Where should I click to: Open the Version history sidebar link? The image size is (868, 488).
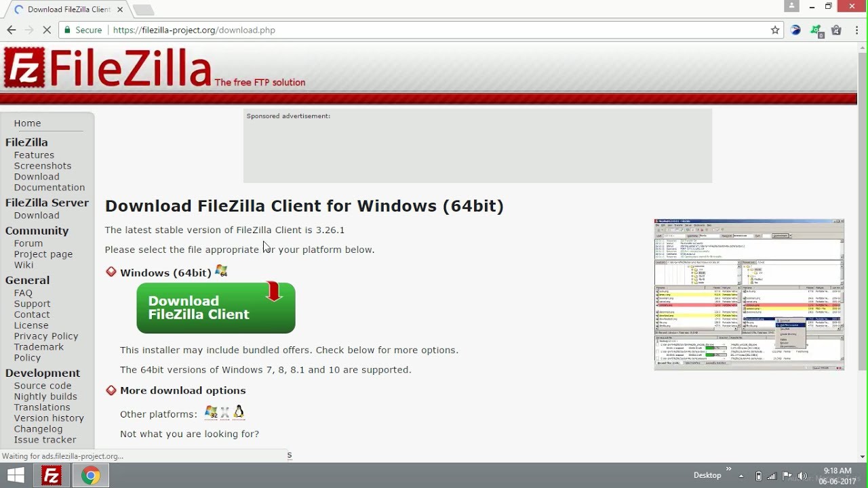pyautogui.click(x=49, y=418)
